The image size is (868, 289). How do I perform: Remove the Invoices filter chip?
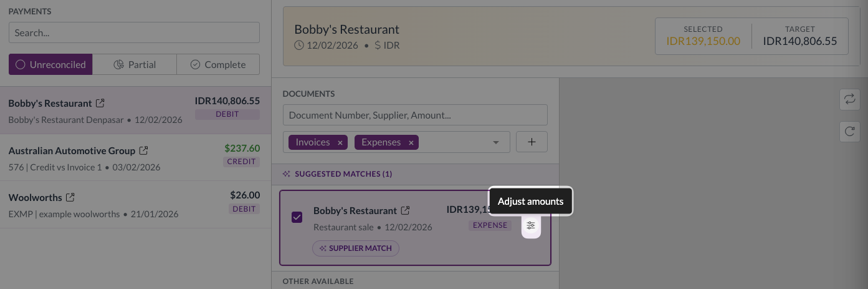tap(340, 142)
